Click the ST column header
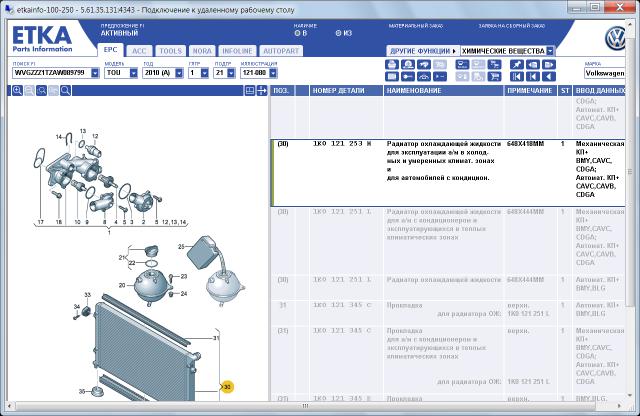The height and width of the screenshot is (416, 640). 565,91
